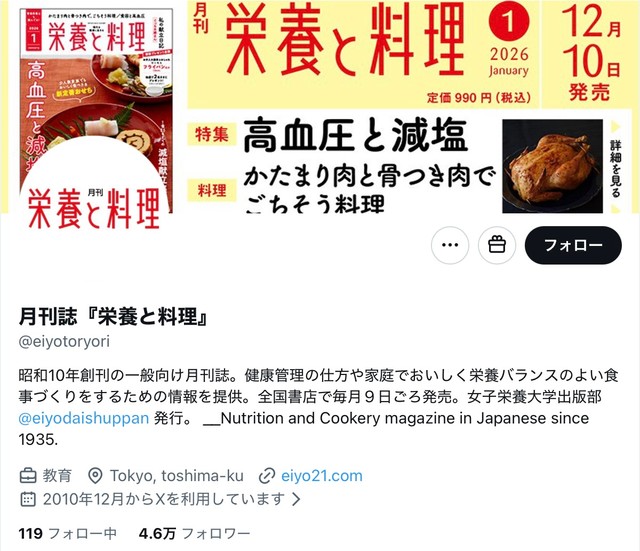640x551 pixels.
Task: Click the gift subscription icon button
Action: (x=497, y=245)
